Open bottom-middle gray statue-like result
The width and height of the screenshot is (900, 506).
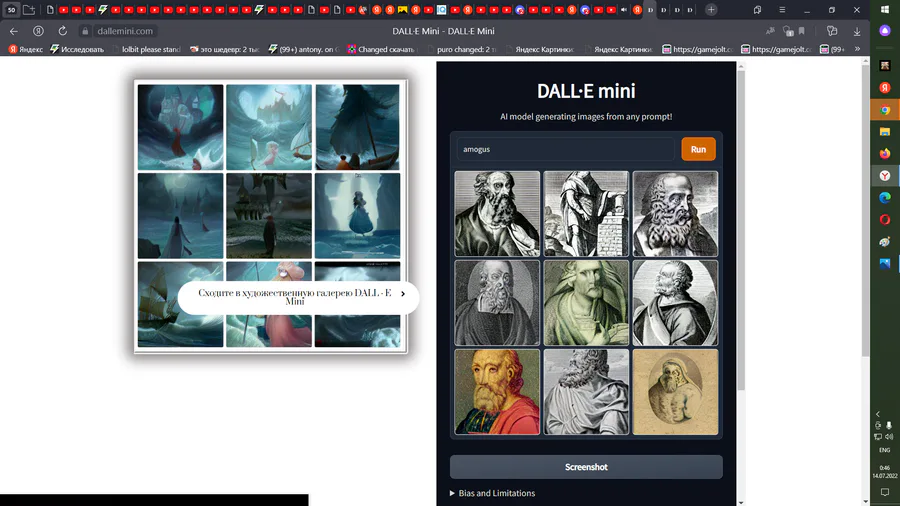coord(586,392)
